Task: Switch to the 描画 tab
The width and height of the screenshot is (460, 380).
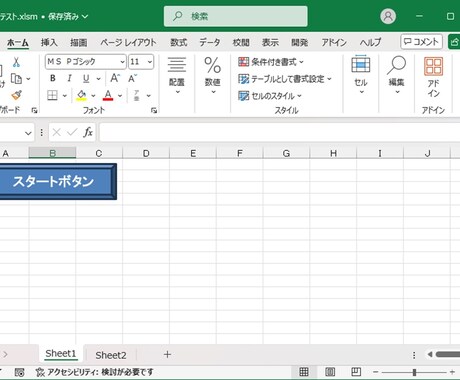Action: pyautogui.click(x=79, y=42)
